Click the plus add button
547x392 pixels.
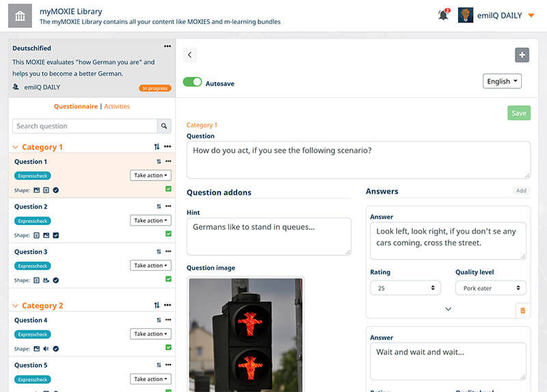522,55
